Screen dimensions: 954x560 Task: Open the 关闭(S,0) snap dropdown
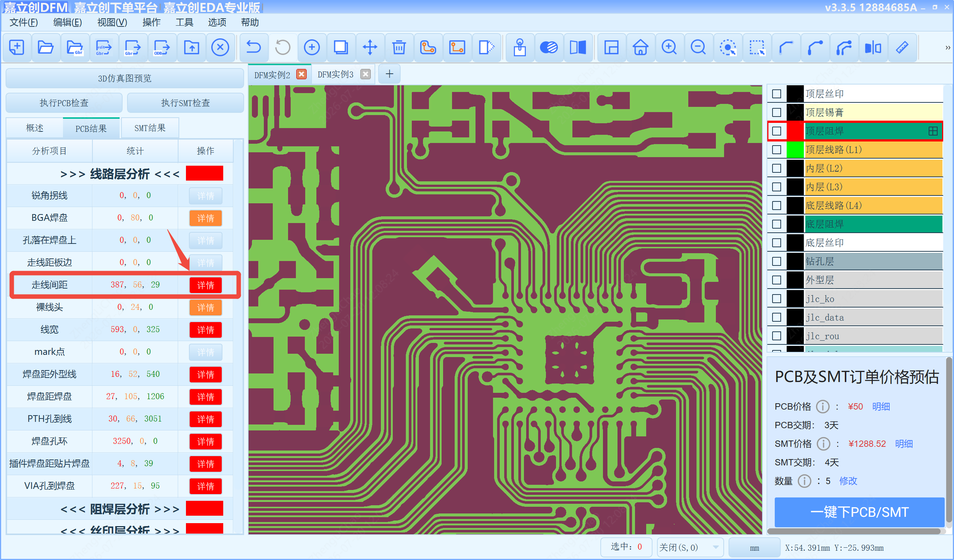pos(690,547)
